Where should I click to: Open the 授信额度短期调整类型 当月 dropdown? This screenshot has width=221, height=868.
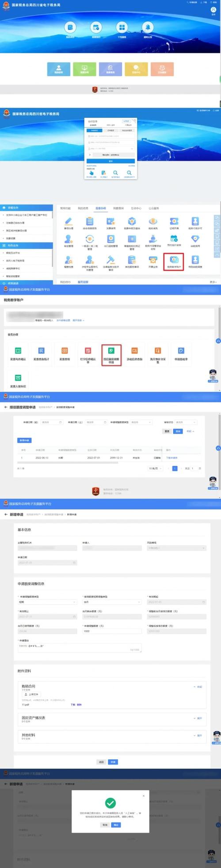pos(112,602)
